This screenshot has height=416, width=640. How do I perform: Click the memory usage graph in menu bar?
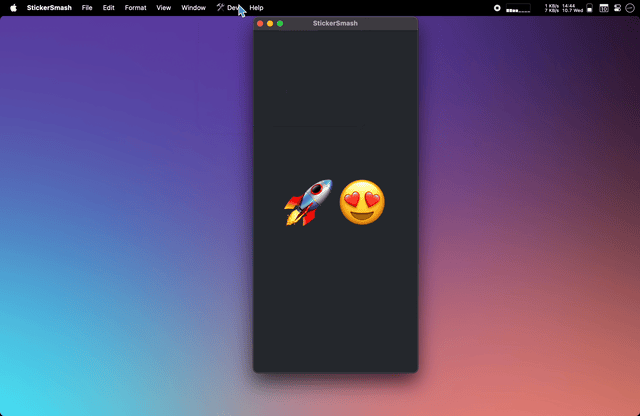[518, 8]
